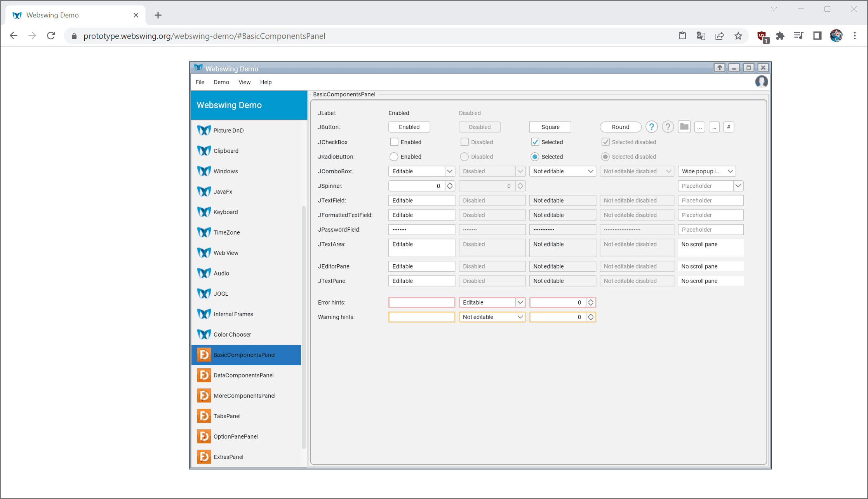Check the Enabled JCheckBox
The width and height of the screenshot is (868, 499).
coord(394,142)
